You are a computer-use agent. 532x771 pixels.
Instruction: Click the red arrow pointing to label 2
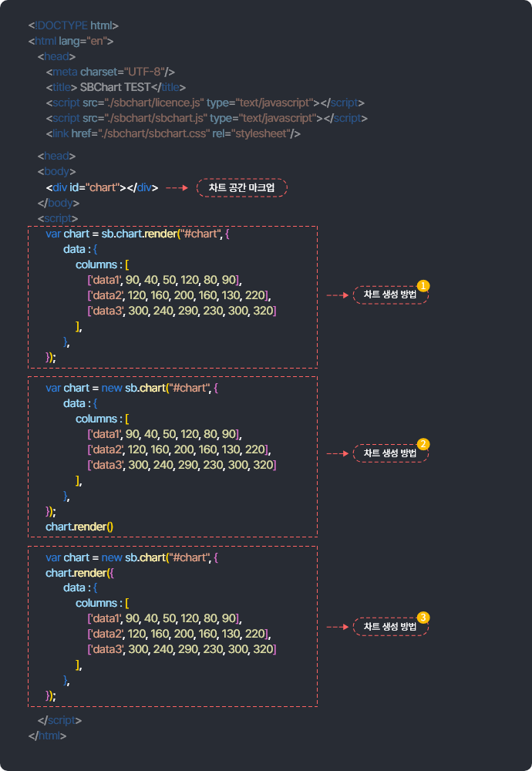pos(337,454)
